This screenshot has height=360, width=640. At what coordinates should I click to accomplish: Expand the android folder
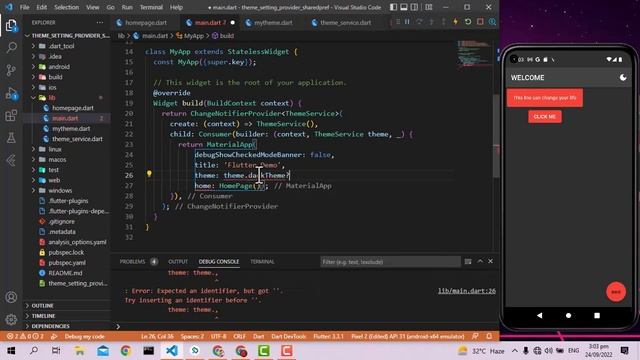(59, 67)
